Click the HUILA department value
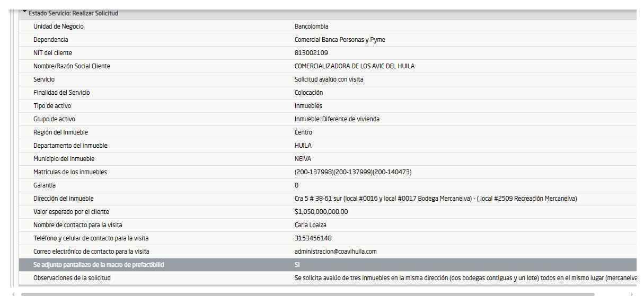 (303, 146)
